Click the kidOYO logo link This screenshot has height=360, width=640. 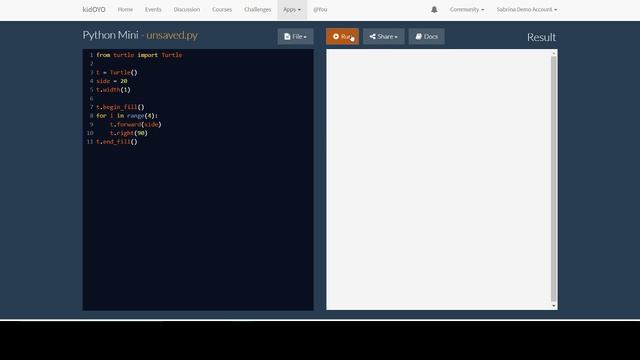(x=94, y=9)
